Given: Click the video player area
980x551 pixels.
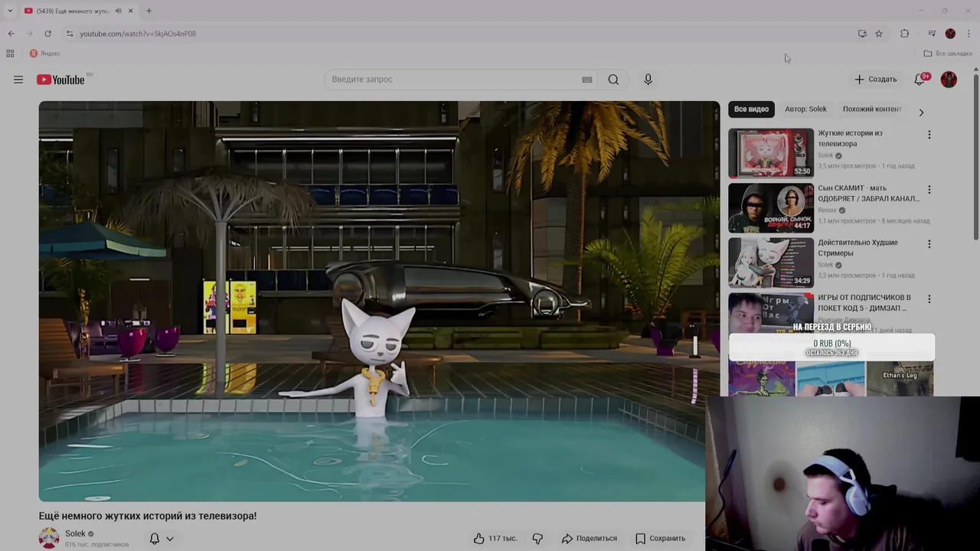Looking at the screenshot, I should pyautogui.click(x=379, y=302).
